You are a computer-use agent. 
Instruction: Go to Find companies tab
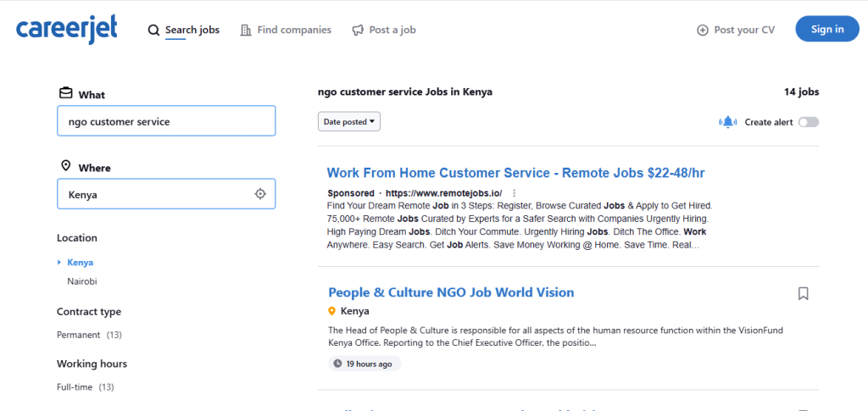294,30
